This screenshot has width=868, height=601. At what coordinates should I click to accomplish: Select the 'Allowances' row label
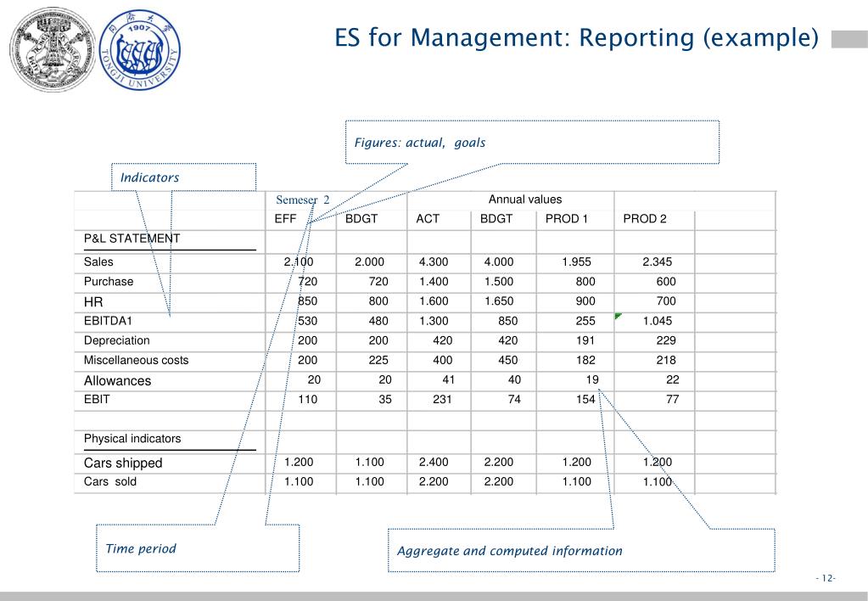tap(117, 380)
